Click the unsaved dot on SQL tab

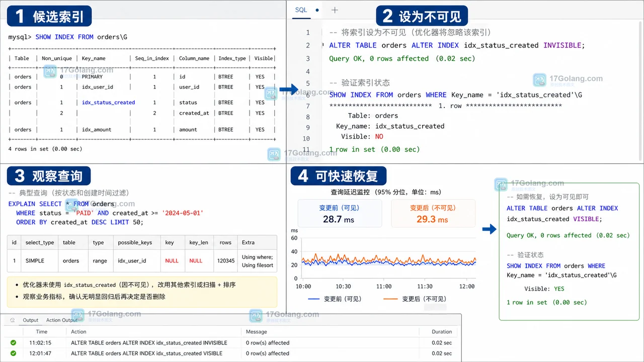click(317, 10)
